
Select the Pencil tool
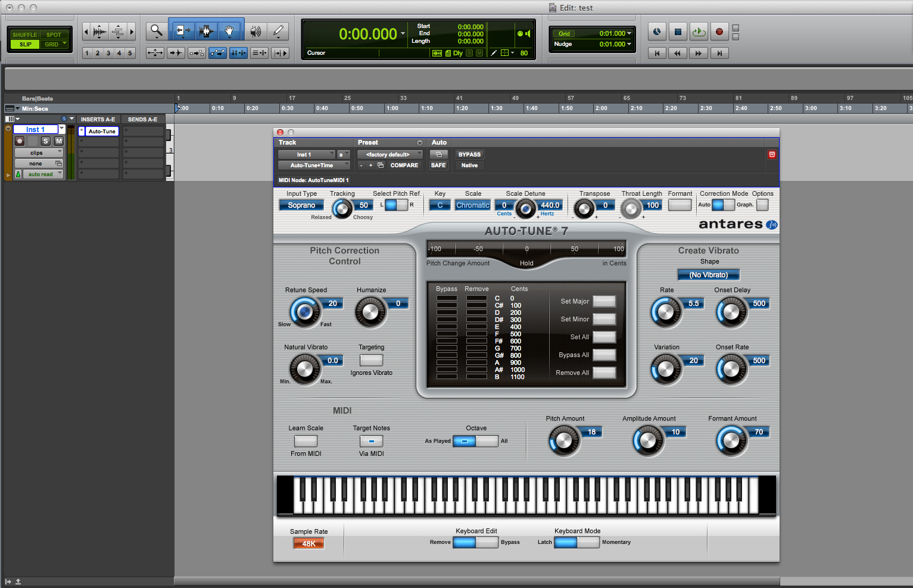(278, 31)
